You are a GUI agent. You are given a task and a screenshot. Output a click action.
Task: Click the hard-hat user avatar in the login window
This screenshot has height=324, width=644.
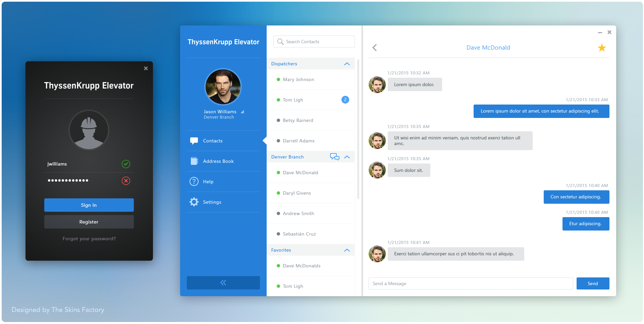[89, 130]
